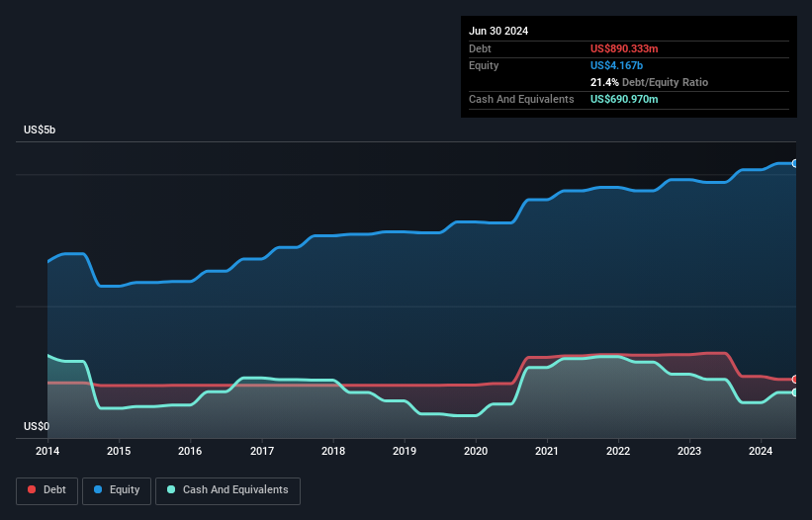Toggle the Debt series legend button
The height and width of the screenshot is (520, 812).
tap(47, 490)
